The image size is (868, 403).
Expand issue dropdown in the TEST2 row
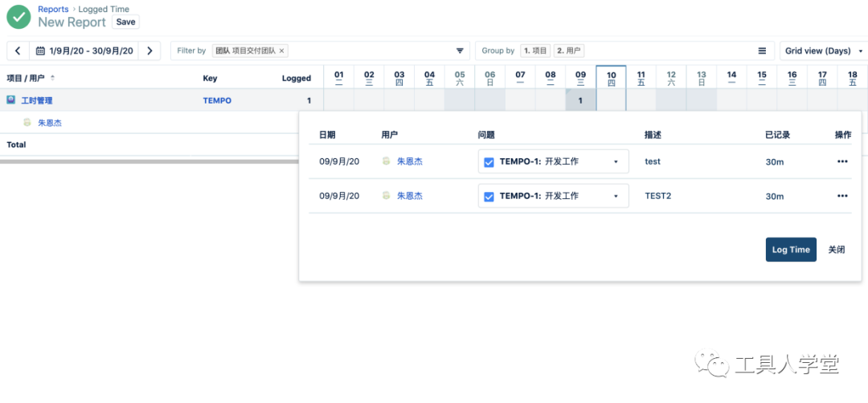pos(616,196)
